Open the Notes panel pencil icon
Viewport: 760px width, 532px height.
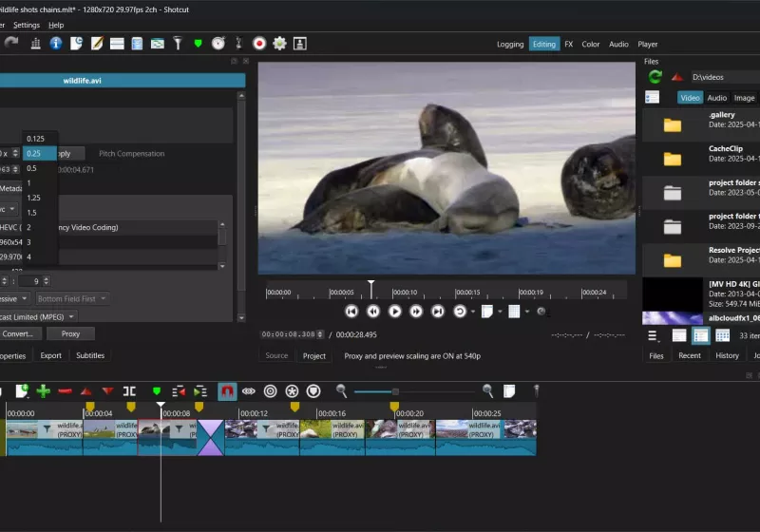pyautogui.click(x=97, y=44)
